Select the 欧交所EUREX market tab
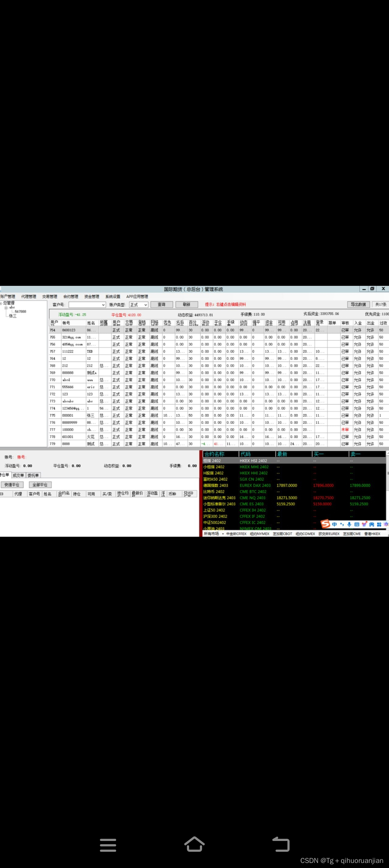 click(329, 534)
